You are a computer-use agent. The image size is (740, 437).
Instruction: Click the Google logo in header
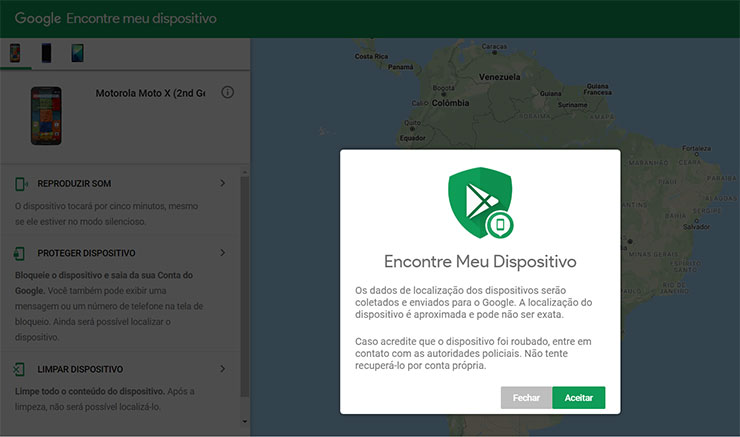38,18
